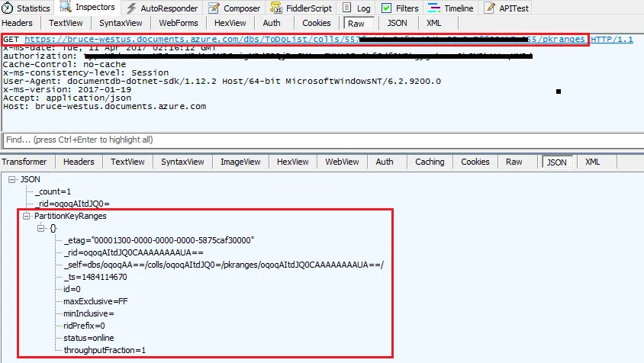Click the Statistics clock icon
The image size is (644, 363).
8,8
